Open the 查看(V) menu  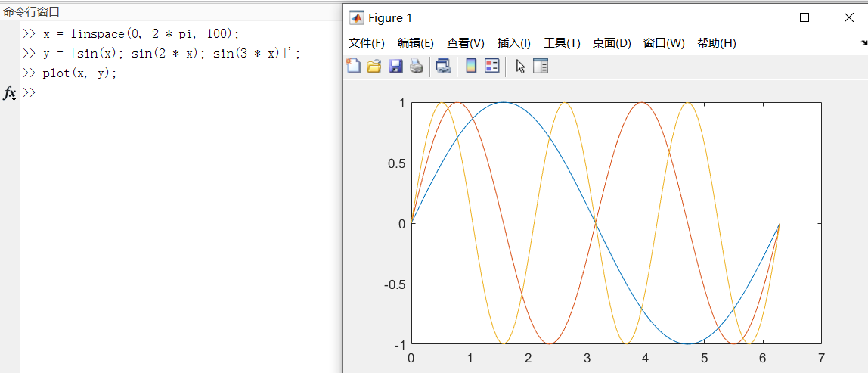466,43
